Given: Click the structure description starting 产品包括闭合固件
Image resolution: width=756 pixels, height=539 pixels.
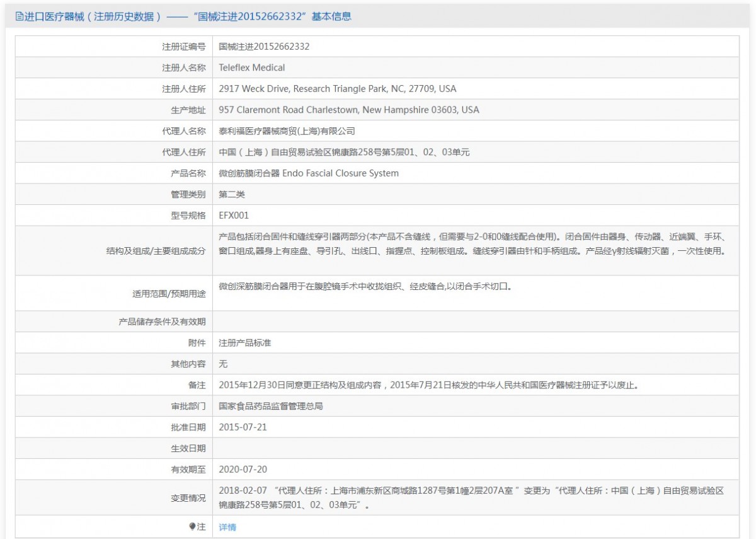Looking at the screenshot, I should point(474,244).
